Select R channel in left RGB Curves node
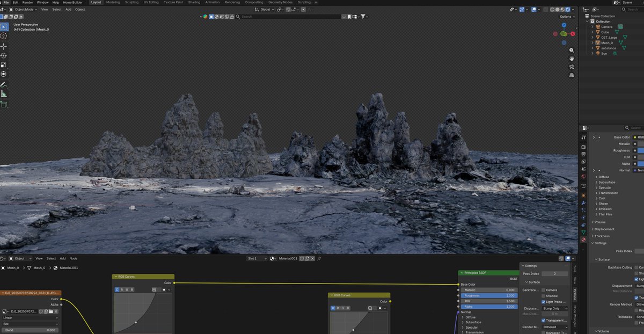644x334 pixels. pyautogui.click(x=122, y=289)
